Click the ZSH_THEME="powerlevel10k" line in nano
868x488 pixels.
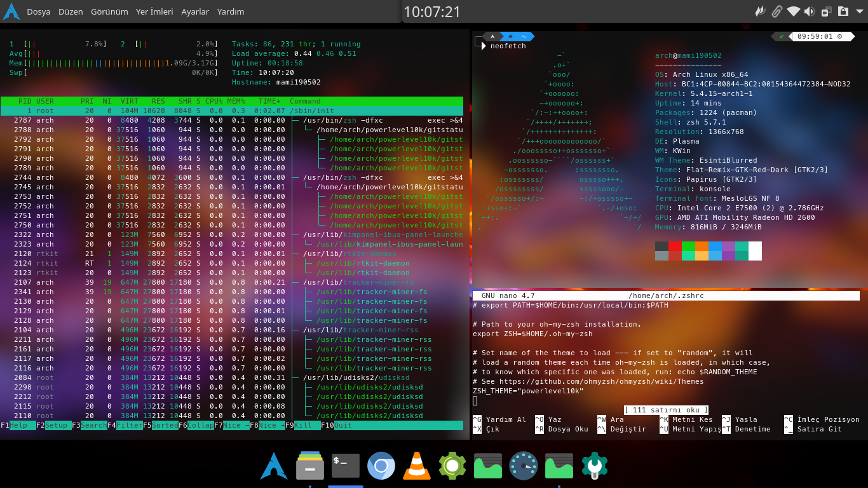[528, 391]
